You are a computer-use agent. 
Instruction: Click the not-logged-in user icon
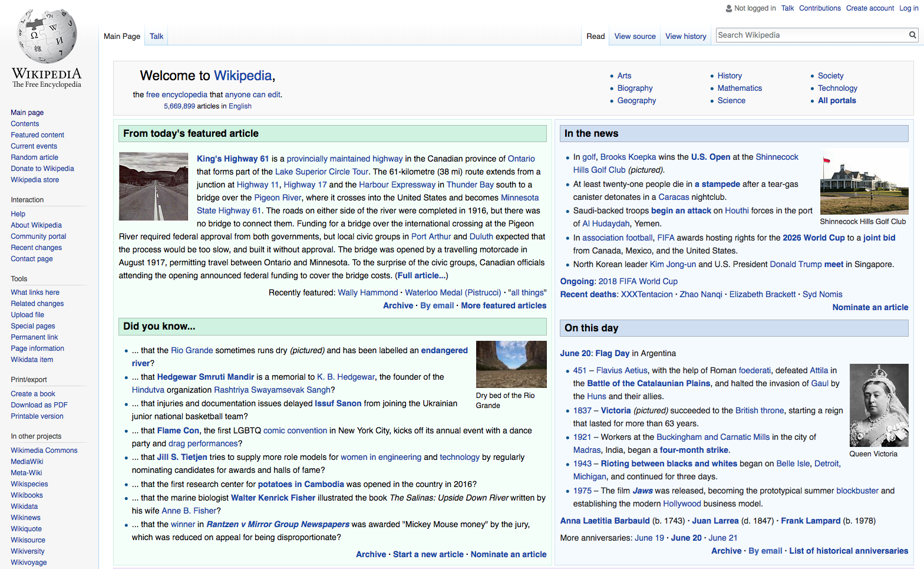(x=729, y=8)
